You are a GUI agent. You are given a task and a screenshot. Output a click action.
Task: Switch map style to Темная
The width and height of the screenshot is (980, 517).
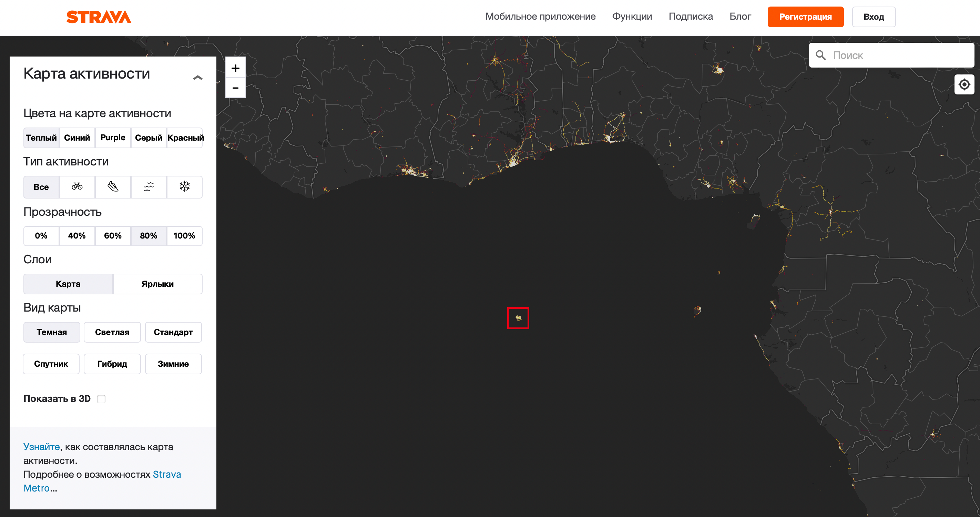coord(52,332)
